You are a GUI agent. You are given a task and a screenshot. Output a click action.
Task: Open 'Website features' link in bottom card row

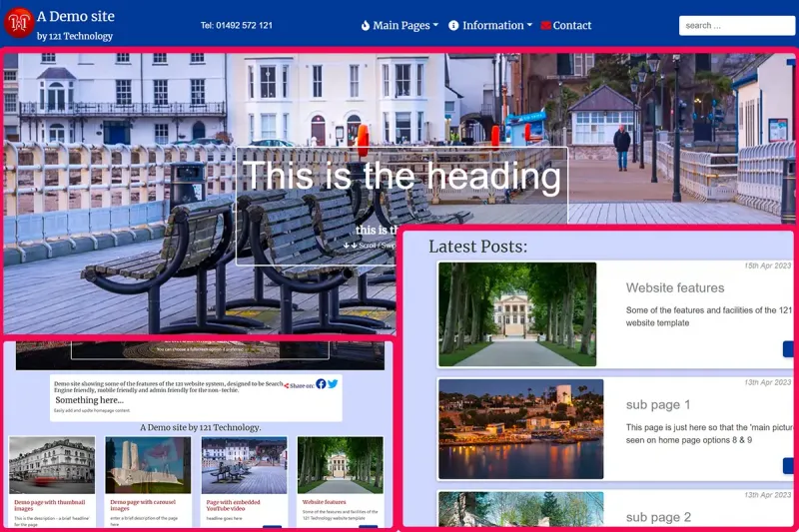tap(324, 502)
